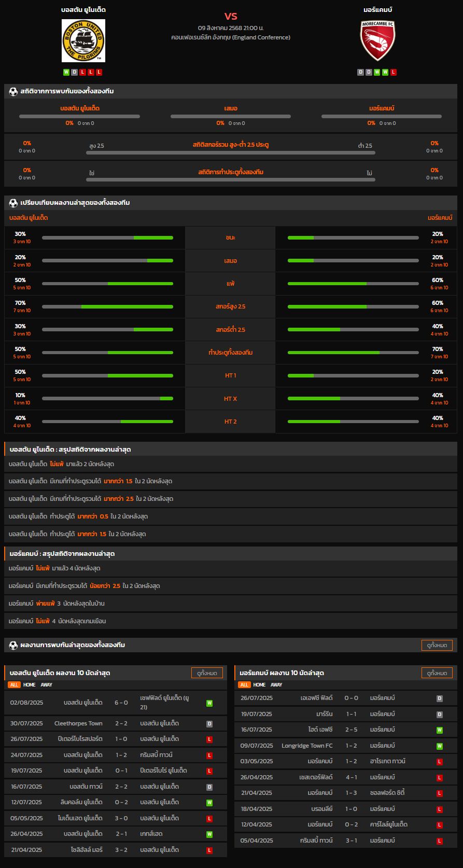Viewport: 463px width, 868px height.
Task: Select the HOME tab in Boston United results
Action: click(30, 685)
